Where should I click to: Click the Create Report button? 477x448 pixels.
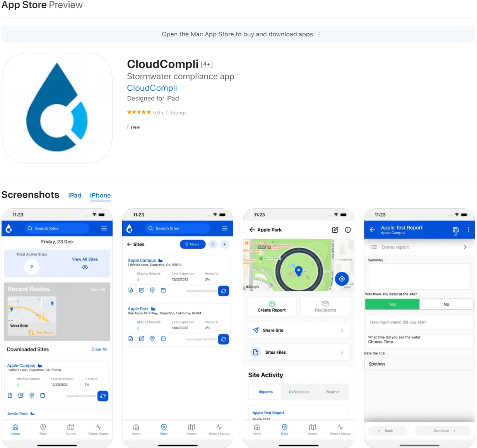click(272, 307)
